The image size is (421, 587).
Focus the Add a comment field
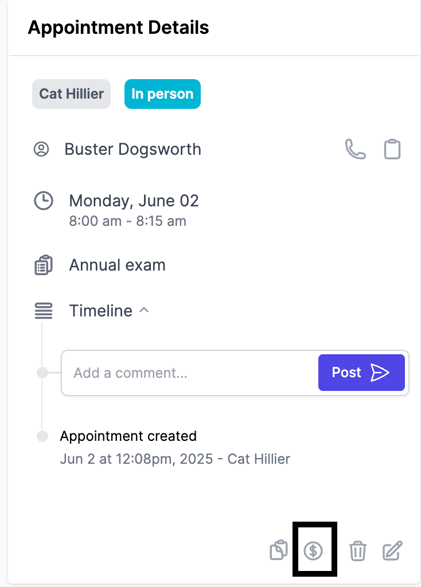click(x=189, y=373)
